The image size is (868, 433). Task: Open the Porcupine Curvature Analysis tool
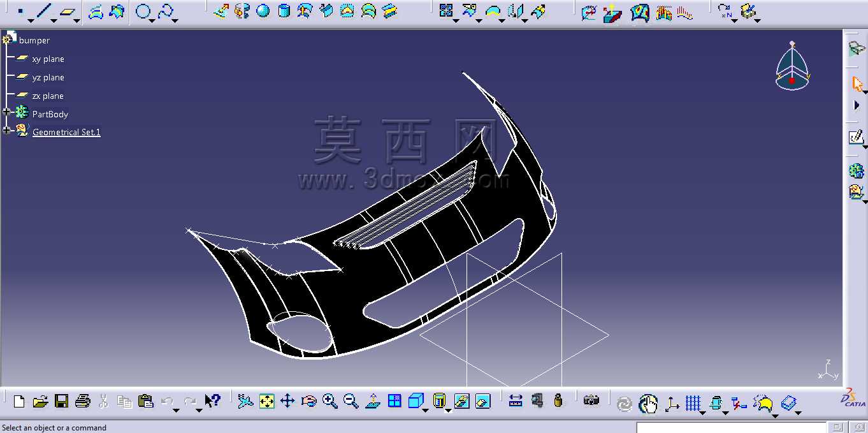tap(685, 12)
